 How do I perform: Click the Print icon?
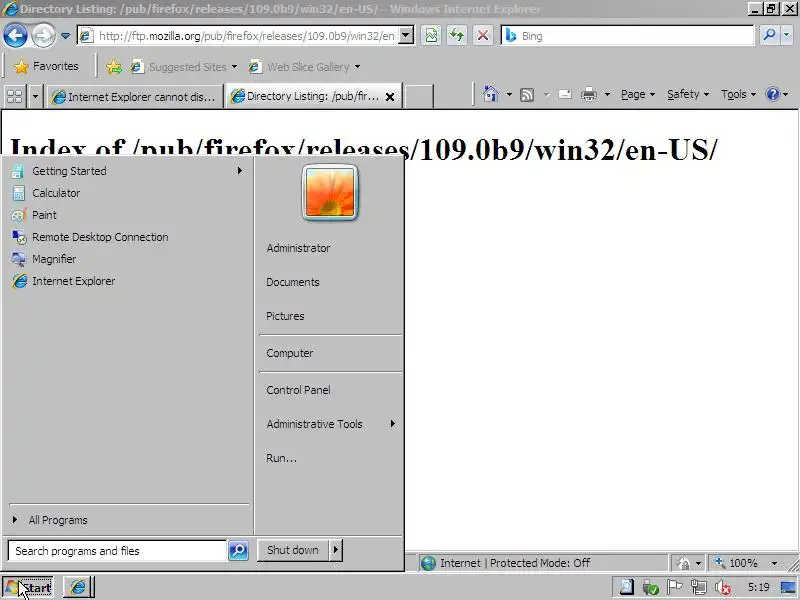589,95
